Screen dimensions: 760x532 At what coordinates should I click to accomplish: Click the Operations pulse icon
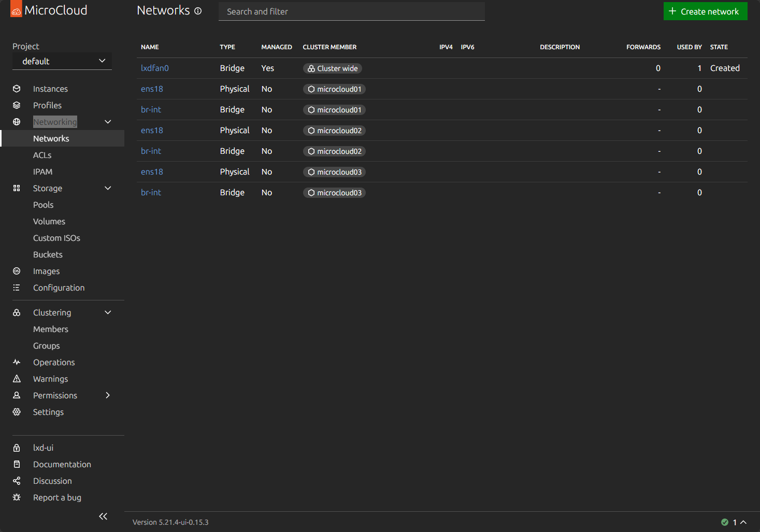17,362
